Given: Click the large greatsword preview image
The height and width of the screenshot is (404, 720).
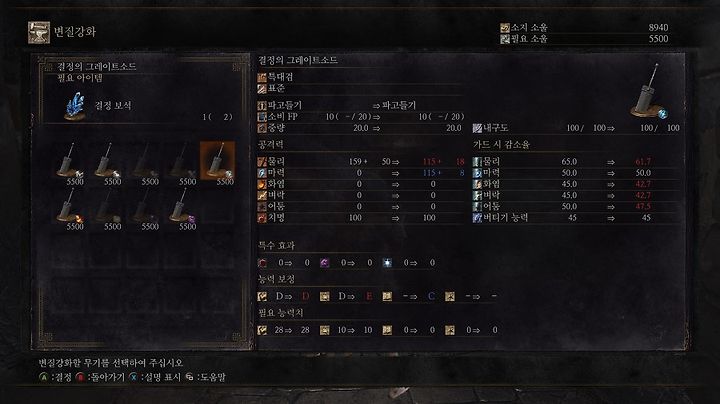Looking at the screenshot, I should point(649,91).
